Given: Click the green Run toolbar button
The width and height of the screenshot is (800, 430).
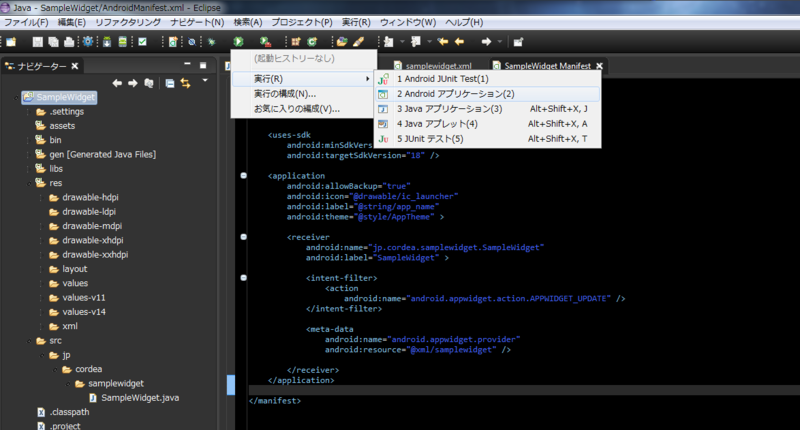Looking at the screenshot, I should [238, 42].
